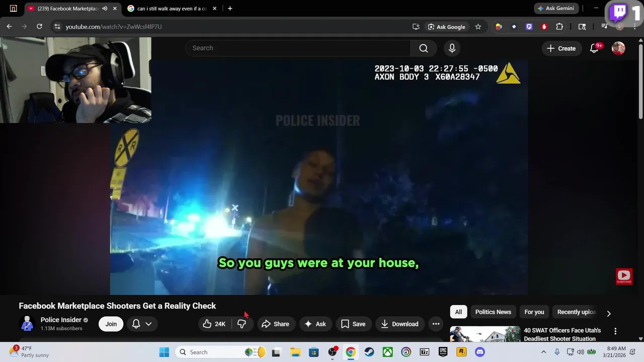This screenshot has height=362, width=644.
Task: Install app icon in address bar
Action: coord(416,27)
